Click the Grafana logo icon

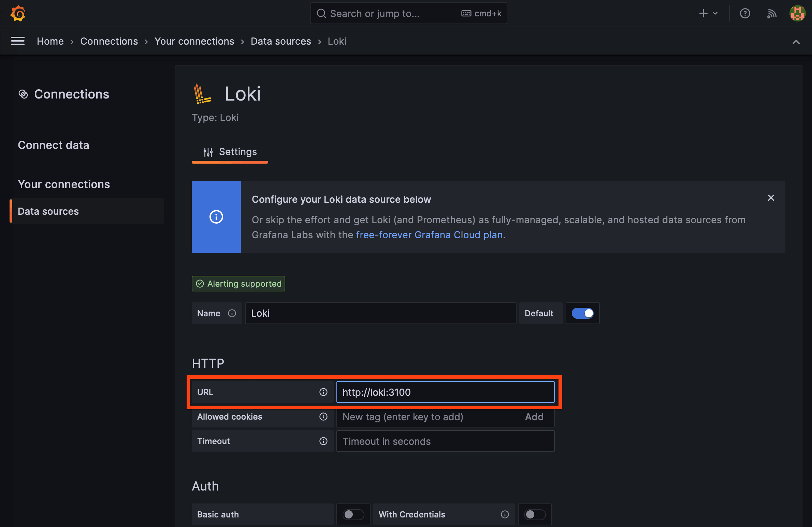click(x=18, y=14)
